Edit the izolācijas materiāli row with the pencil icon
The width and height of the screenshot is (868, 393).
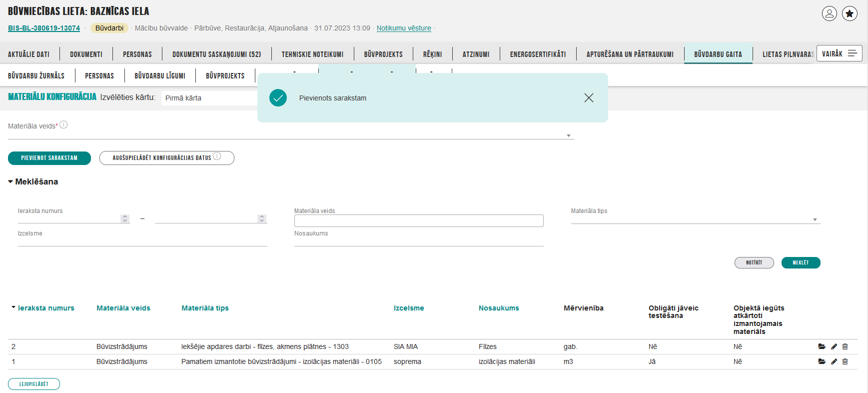(834, 361)
